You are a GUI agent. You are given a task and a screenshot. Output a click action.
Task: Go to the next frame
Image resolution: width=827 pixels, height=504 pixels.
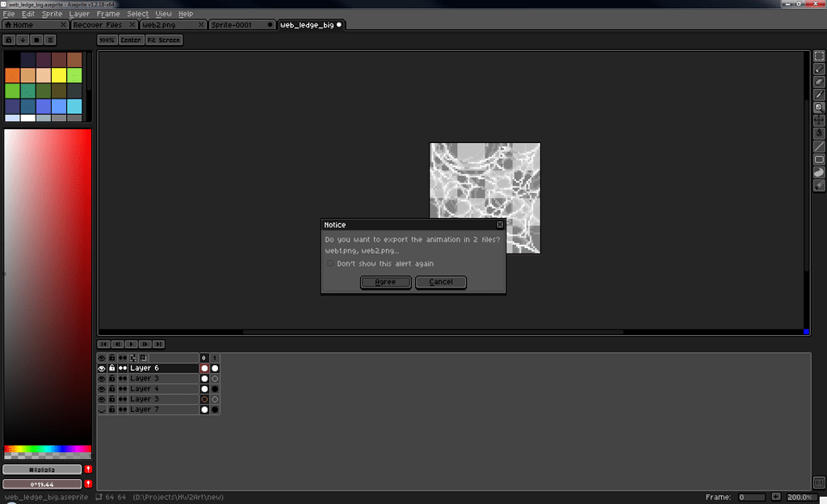(145, 344)
